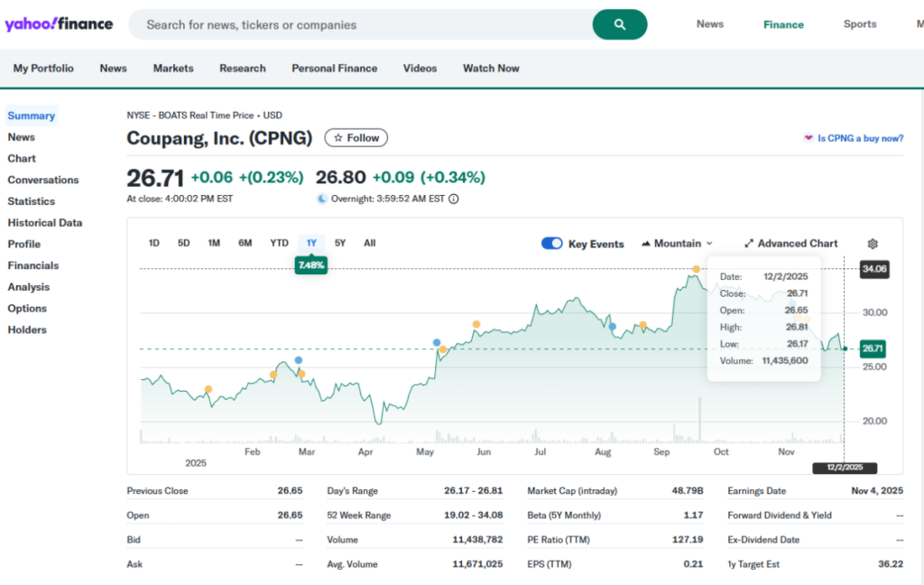Open Financials from the left sidebar

point(33,265)
